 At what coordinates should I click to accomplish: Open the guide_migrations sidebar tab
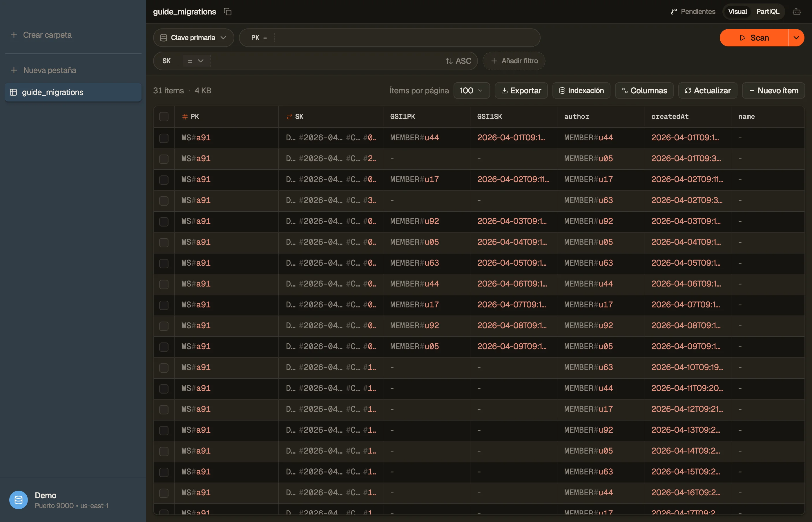point(73,92)
